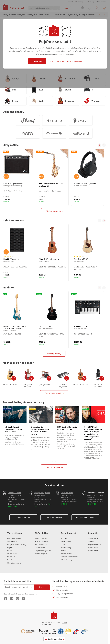Click the wishlist heart icon
This screenshot has height=644, width=110.
[x=89, y=8]
